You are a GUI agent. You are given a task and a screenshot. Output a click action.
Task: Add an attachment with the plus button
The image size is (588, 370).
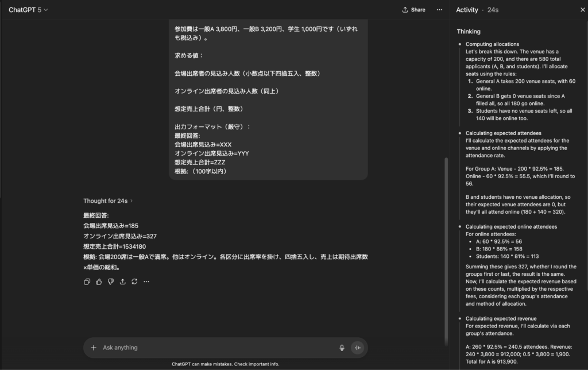(x=94, y=348)
